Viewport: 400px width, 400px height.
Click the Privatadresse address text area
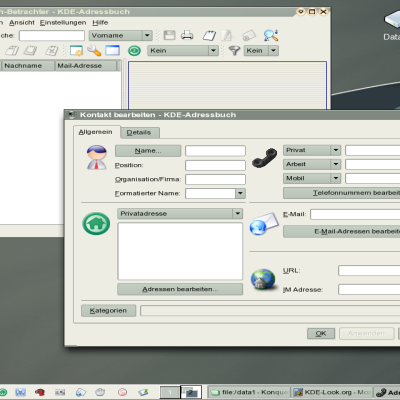tap(180, 251)
